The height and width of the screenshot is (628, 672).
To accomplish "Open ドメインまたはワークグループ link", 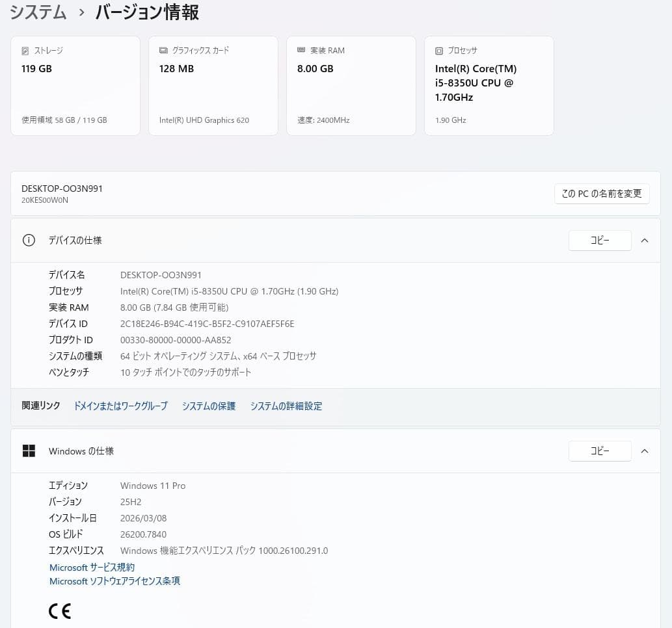I will [x=121, y=406].
